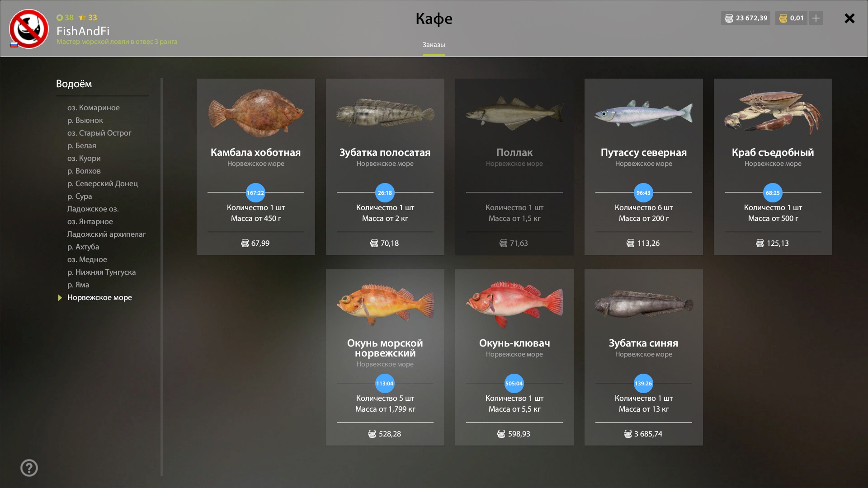Open the Заказы tab
The image size is (868, 488).
(x=434, y=45)
